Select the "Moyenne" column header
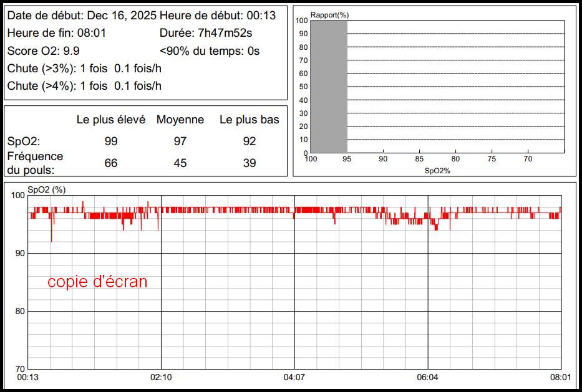 [x=180, y=120]
